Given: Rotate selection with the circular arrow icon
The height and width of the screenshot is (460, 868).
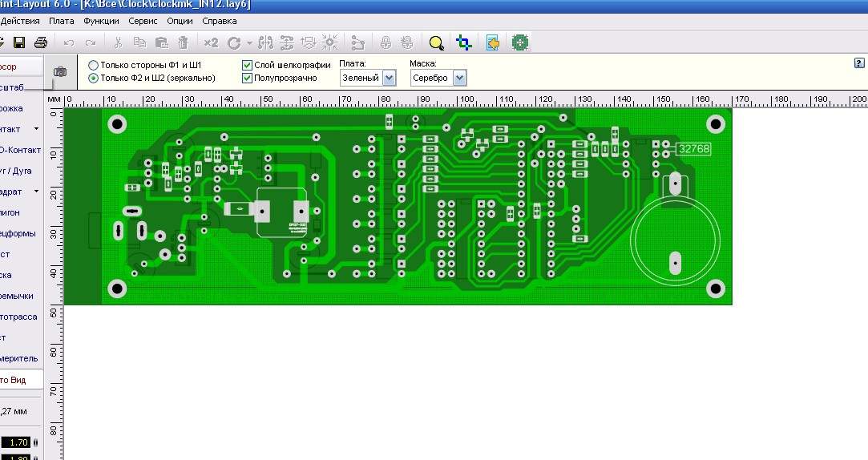Looking at the screenshot, I should pos(234,43).
